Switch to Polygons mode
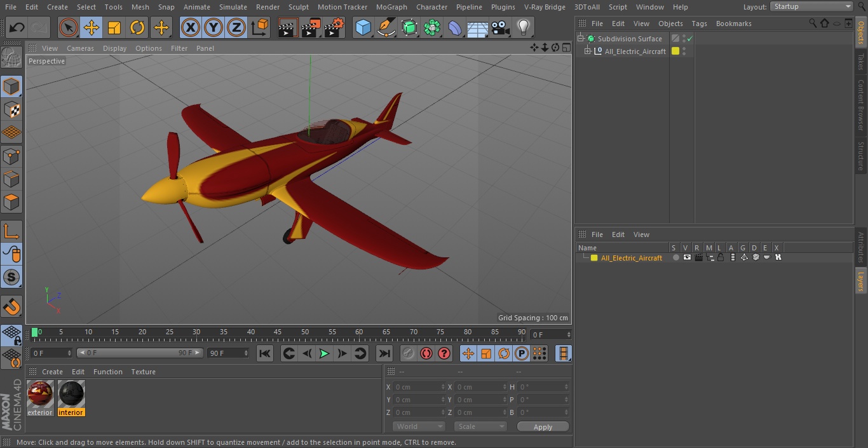 [11, 202]
